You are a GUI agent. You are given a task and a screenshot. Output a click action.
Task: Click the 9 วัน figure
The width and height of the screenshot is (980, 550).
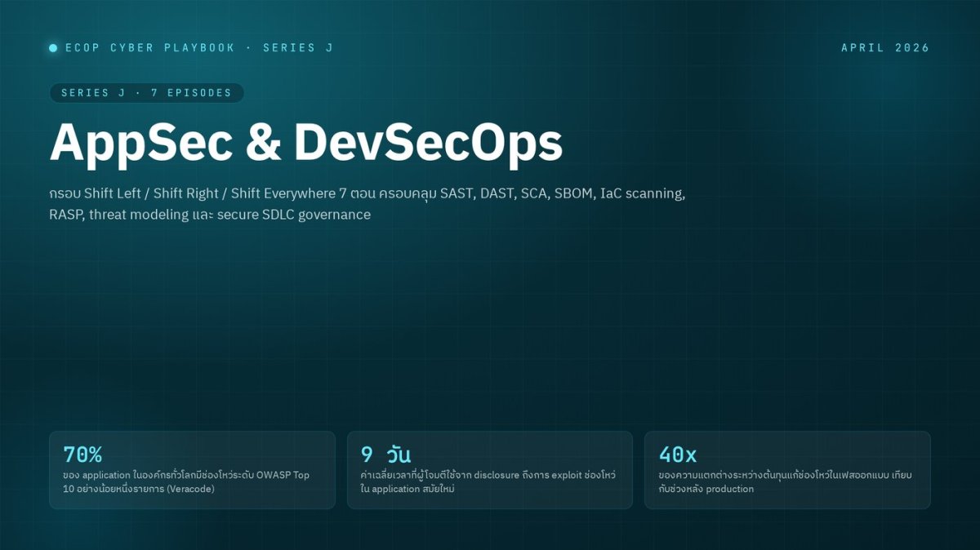tap(385, 455)
